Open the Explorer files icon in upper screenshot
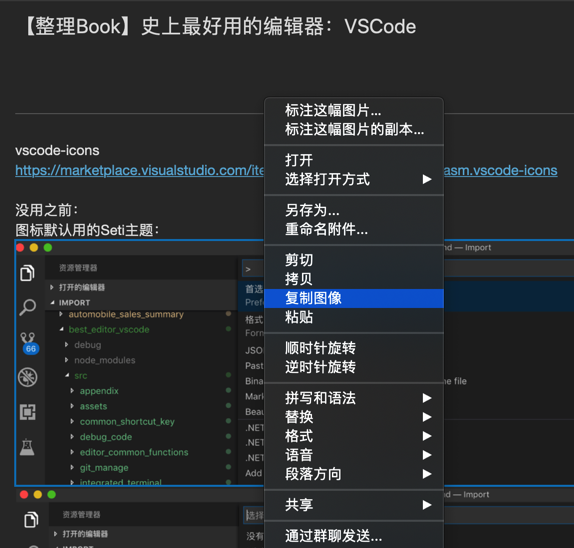The width and height of the screenshot is (574, 548). [27, 273]
